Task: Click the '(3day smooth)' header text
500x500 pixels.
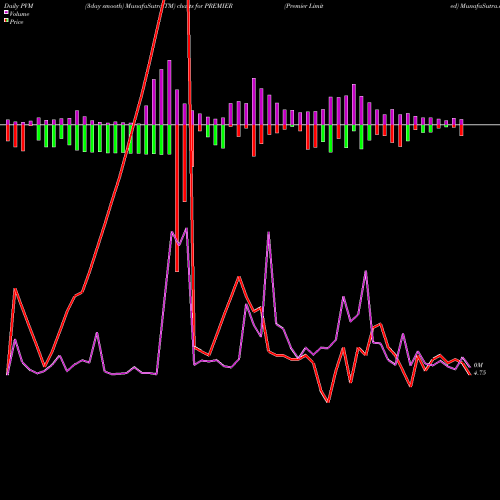Action: tap(104, 6)
